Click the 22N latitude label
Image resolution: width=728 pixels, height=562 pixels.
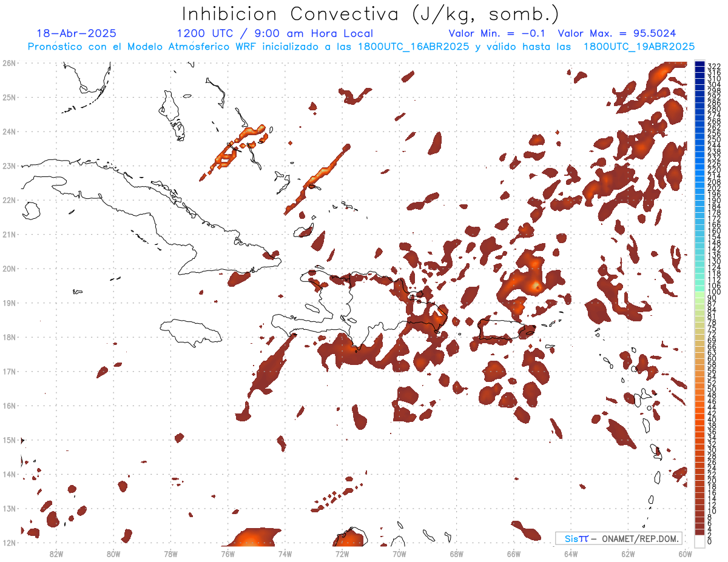click(x=8, y=200)
